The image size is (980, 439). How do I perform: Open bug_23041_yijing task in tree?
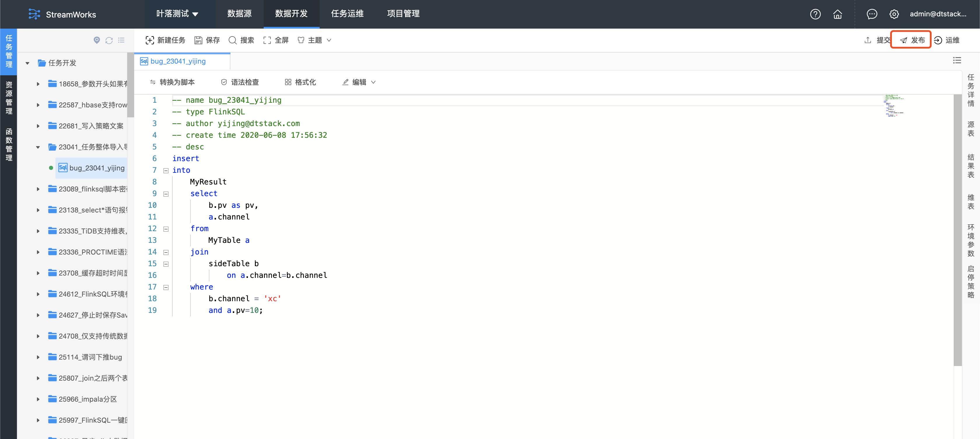point(91,168)
